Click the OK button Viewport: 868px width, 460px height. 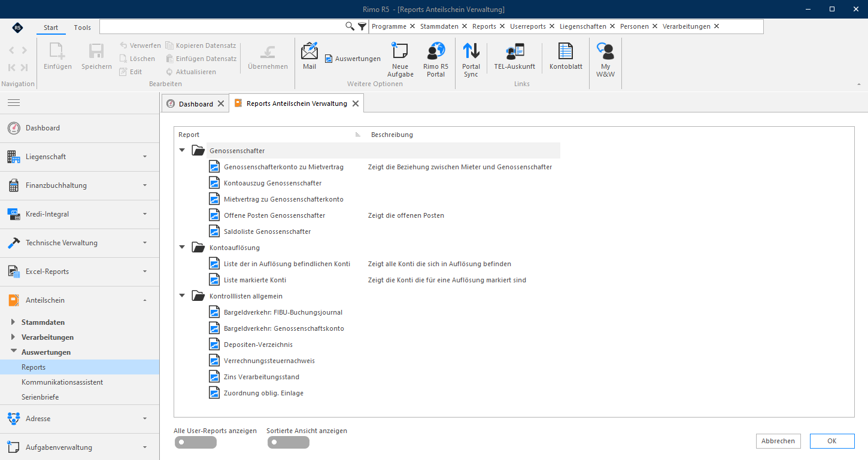pos(832,441)
